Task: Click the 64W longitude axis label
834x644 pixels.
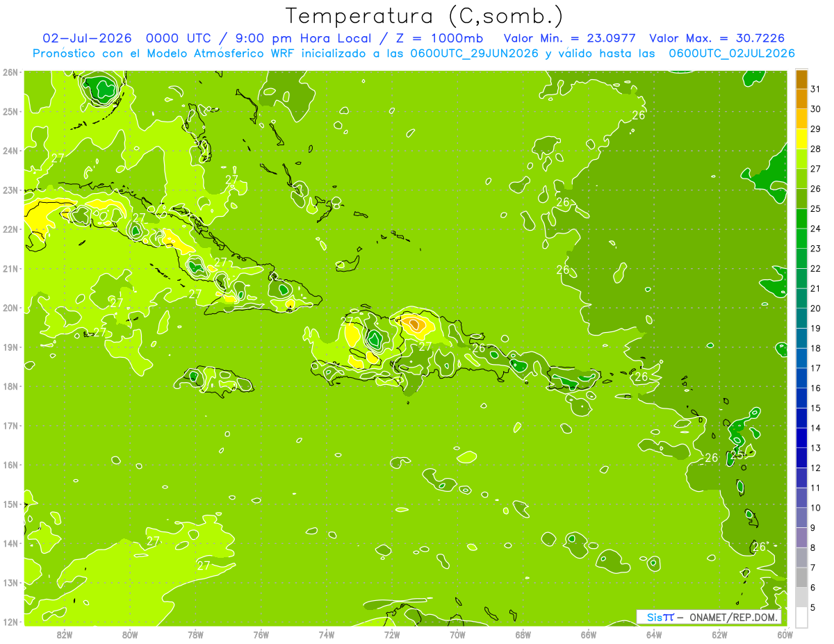Action: 653,634
